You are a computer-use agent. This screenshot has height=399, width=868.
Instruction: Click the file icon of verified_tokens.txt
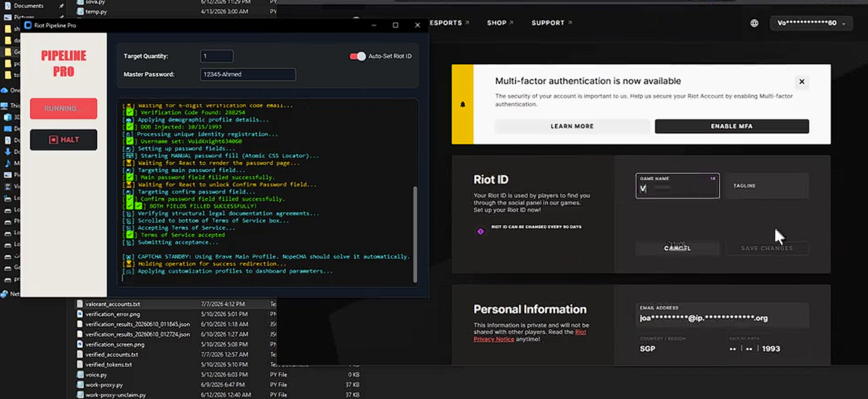tap(80, 365)
